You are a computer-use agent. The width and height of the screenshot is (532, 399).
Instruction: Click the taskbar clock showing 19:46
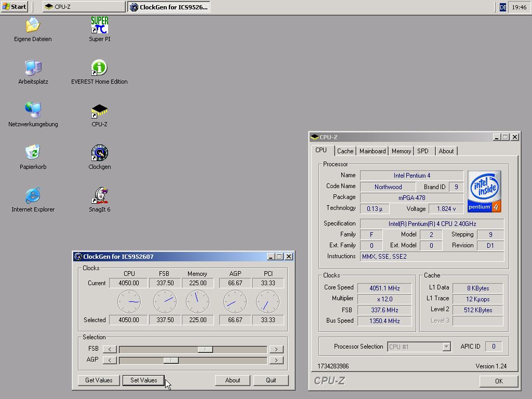point(519,7)
